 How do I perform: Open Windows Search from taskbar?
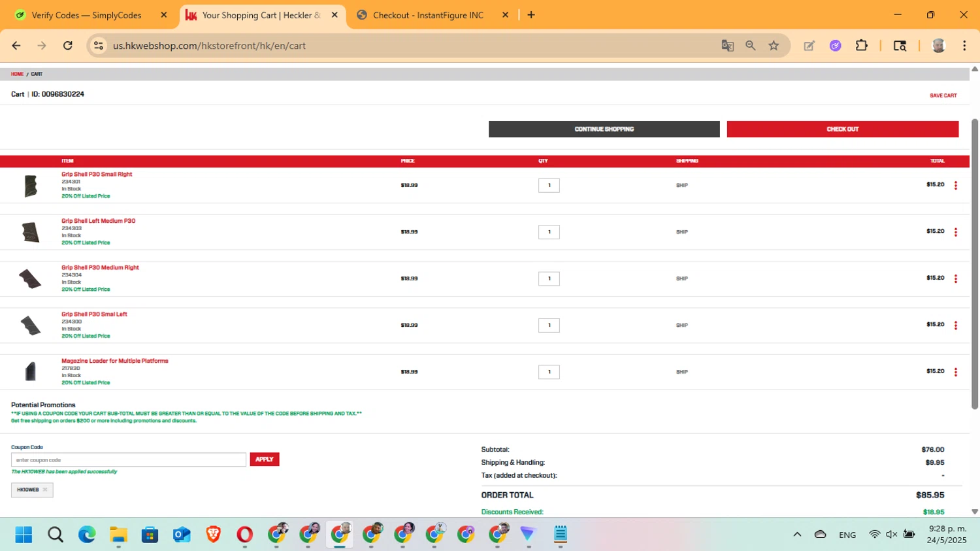click(56, 535)
